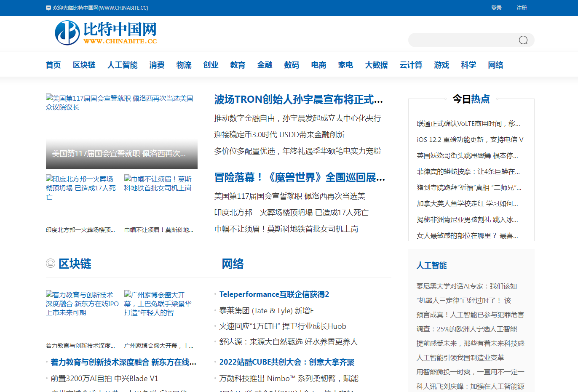Image resolution: width=578 pixels, height=392 pixels.
Task: Click the round icon beside 区块链 heading
Action: pyautogui.click(x=51, y=264)
